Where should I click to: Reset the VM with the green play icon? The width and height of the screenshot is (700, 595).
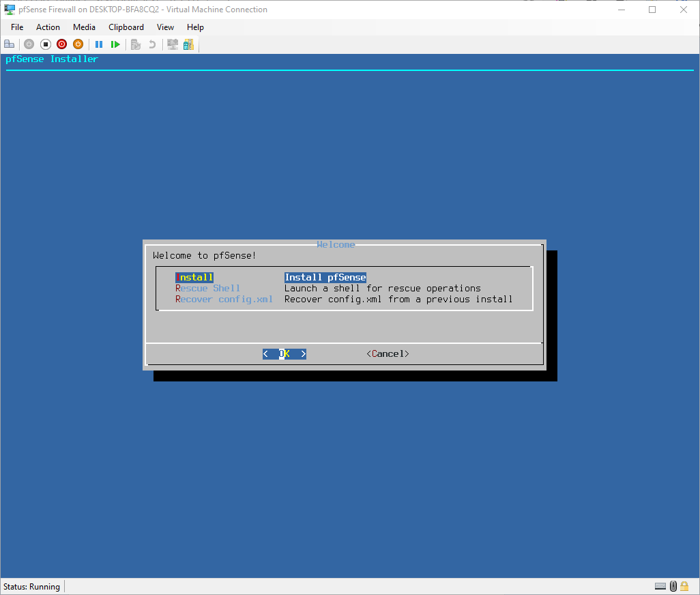[x=115, y=44]
